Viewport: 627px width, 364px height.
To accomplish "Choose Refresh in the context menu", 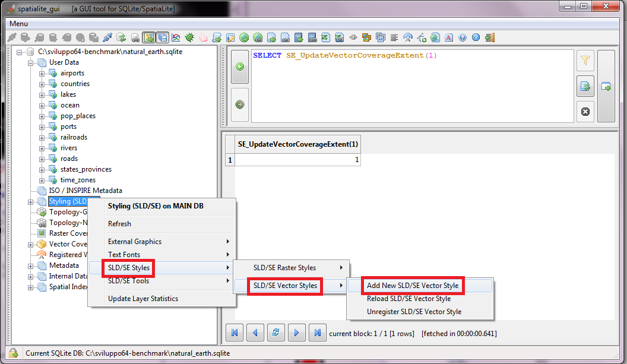I will pos(161,224).
